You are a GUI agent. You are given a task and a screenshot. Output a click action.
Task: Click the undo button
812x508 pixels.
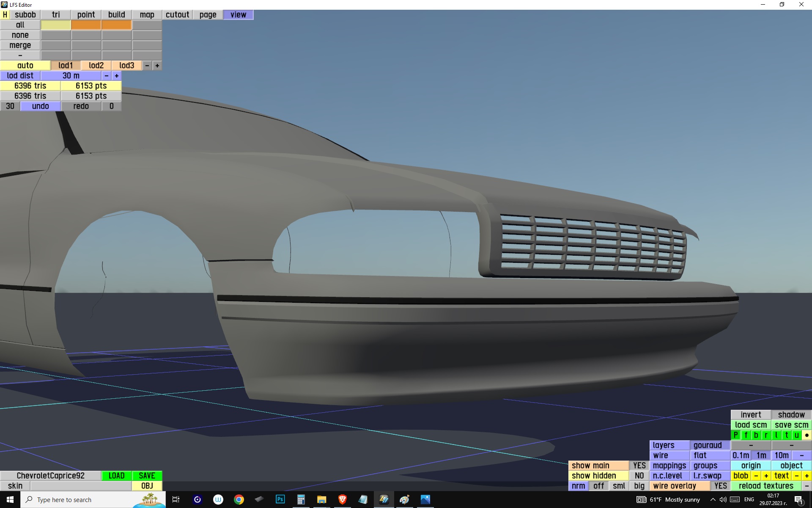41,106
